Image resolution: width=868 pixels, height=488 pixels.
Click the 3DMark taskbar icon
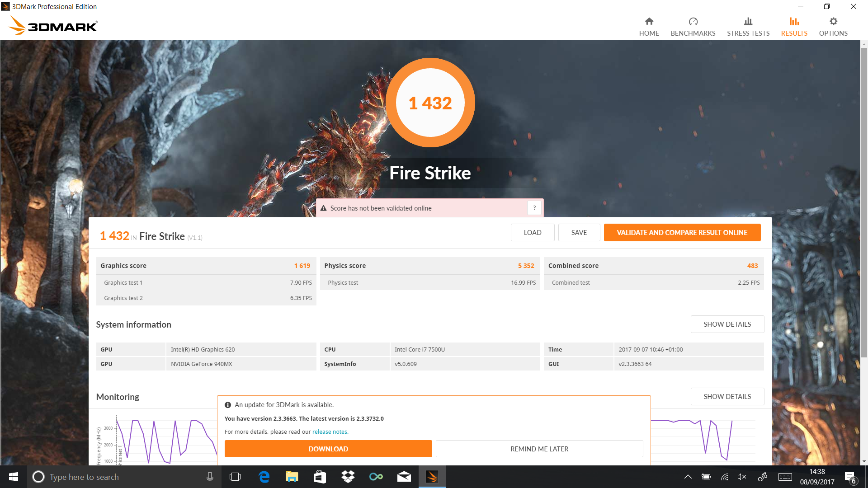coord(432,477)
